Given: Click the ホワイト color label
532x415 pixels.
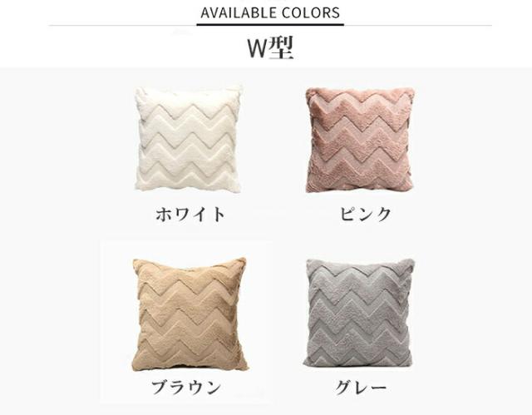Looking at the screenshot, I should 190,215.
